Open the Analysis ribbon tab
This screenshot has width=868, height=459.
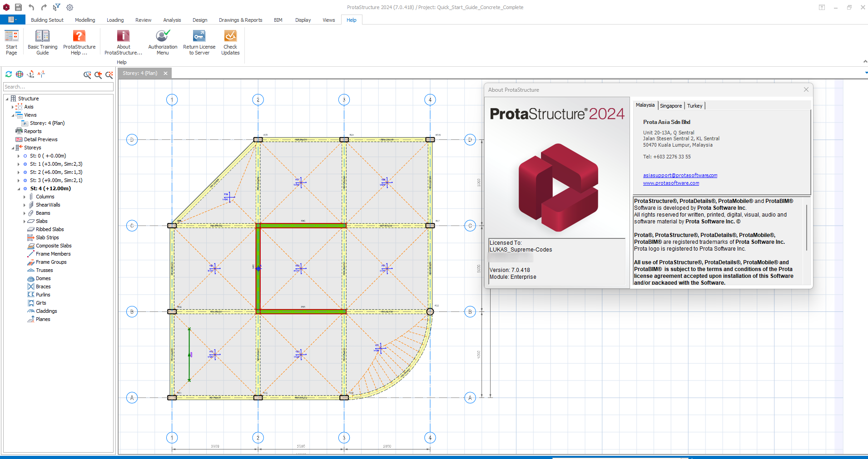tap(172, 20)
